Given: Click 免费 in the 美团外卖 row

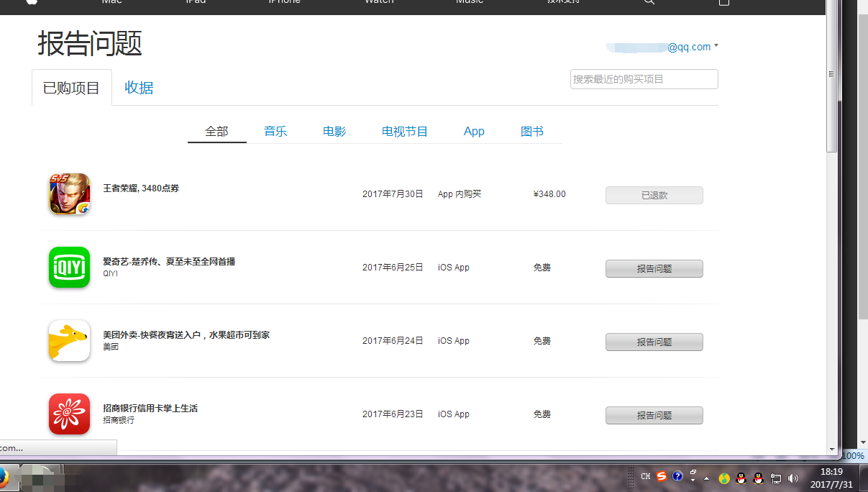Looking at the screenshot, I should point(542,341).
